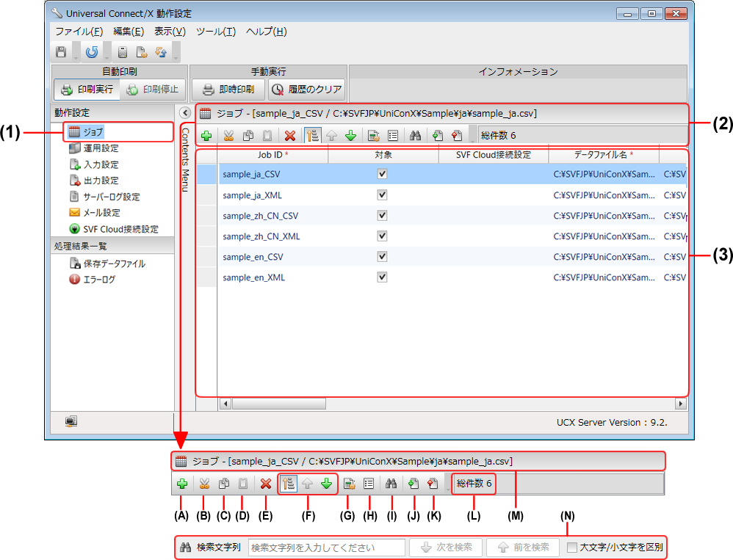
Task: Click the green-arrow document icon in the main window
Action: (x=438, y=136)
